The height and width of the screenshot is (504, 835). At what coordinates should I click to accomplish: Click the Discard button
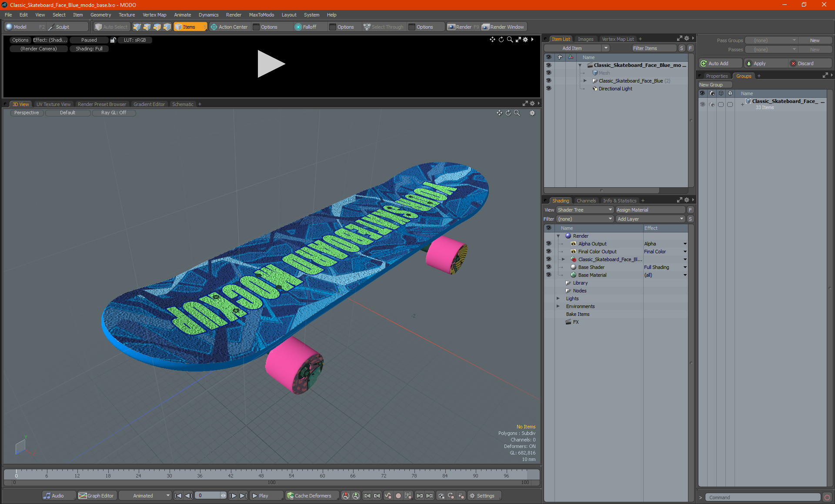(810, 63)
